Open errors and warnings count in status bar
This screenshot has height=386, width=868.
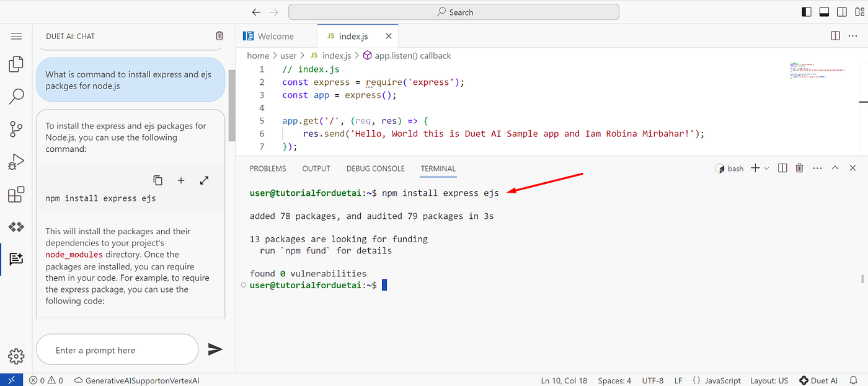[46, 380]
